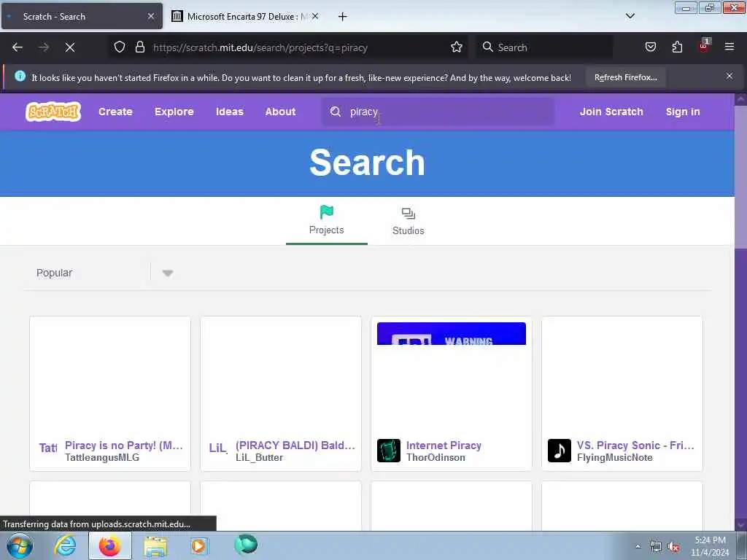This screenshot has height=560, width=747.
Task: Switch to Microsoft Encarta 97 Deluxe tab
Action: (x=245, y=16)
